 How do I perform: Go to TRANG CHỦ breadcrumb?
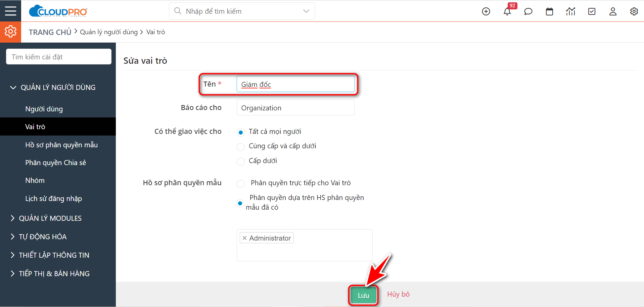50,32
